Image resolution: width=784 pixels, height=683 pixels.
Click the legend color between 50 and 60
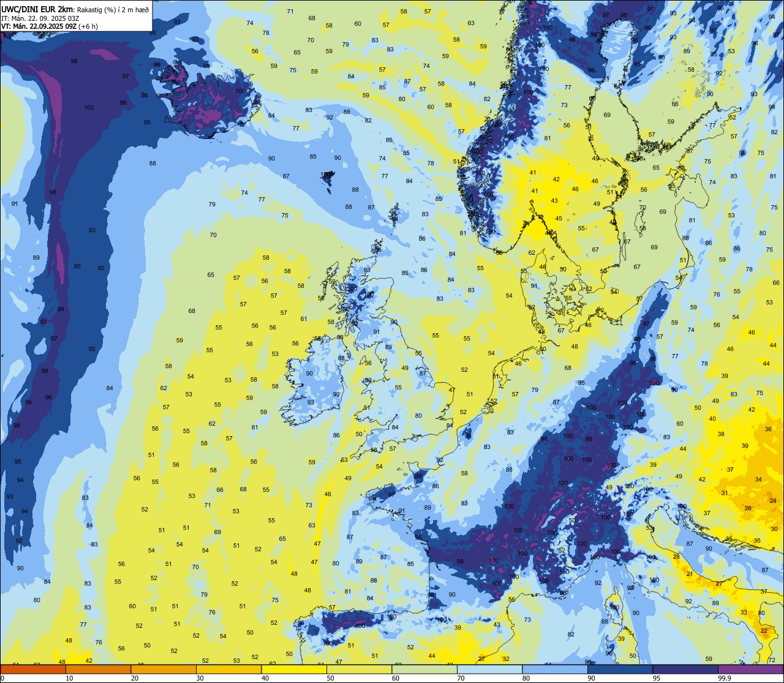click(359, 670)
